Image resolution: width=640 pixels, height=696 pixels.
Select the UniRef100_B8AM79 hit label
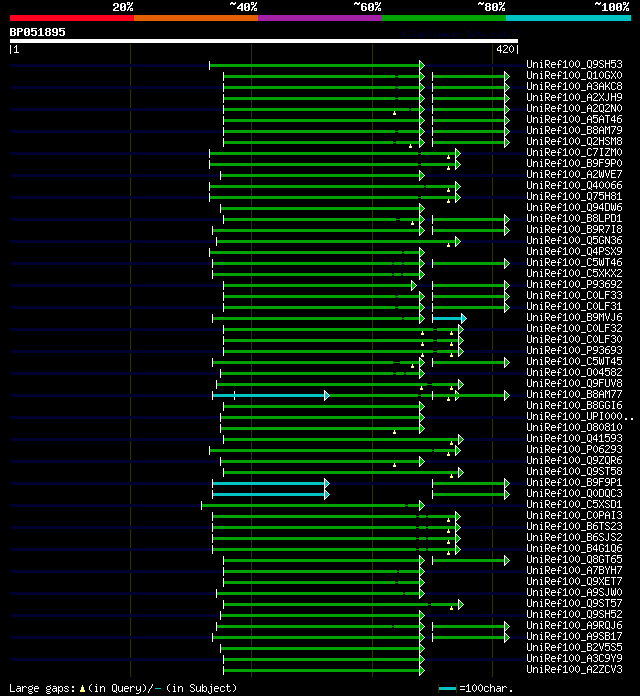coord(574,130)
